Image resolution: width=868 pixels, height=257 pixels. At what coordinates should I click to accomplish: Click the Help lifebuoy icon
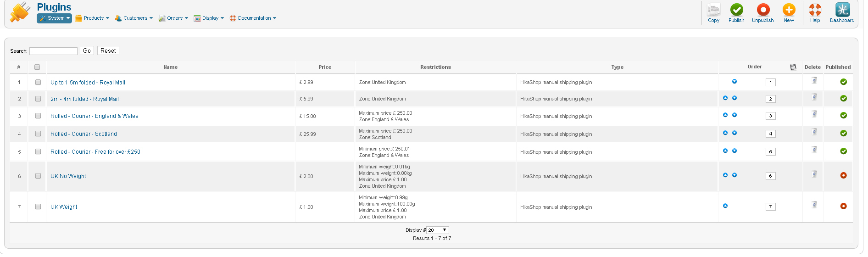(815, 10)
